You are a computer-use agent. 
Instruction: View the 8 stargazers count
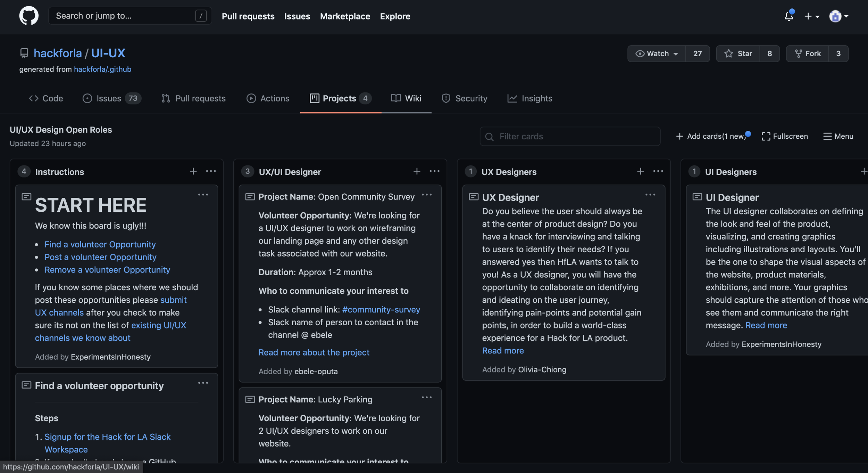[x=770, y=54]
